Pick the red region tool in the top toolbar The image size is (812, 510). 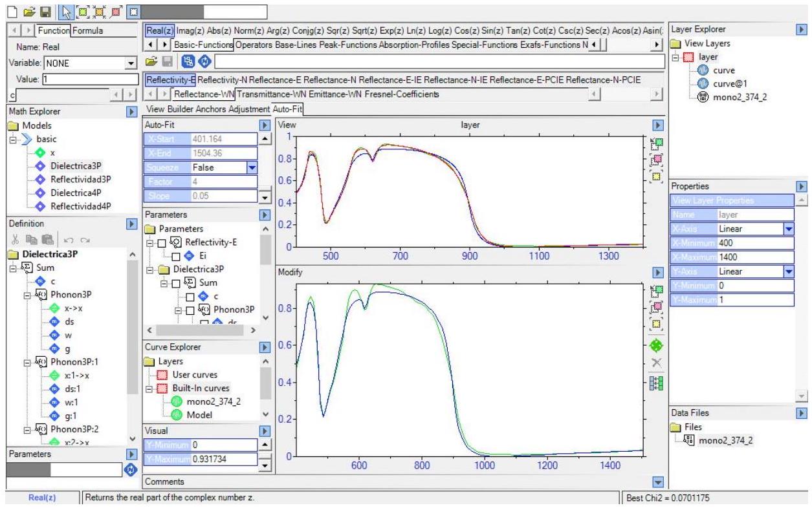coord(115,12)
